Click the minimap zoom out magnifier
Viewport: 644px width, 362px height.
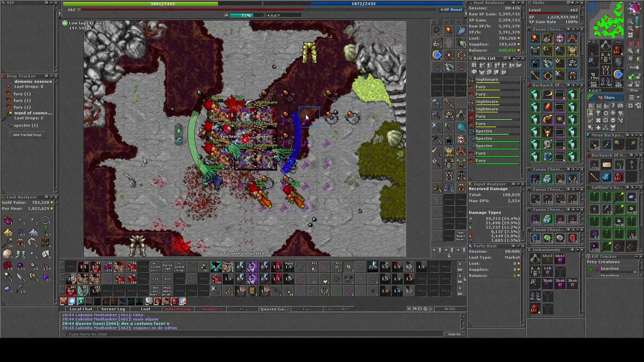[x=630, y=22]
